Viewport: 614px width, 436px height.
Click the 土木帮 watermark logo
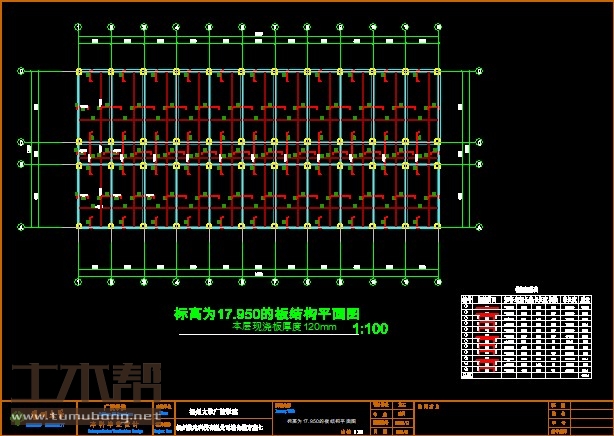click(83, 383)
